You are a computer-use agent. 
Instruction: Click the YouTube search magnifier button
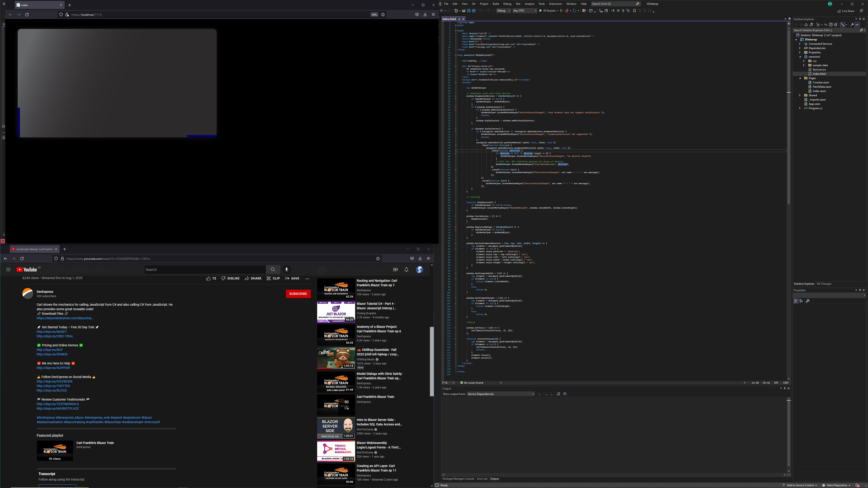pos(273,270)
